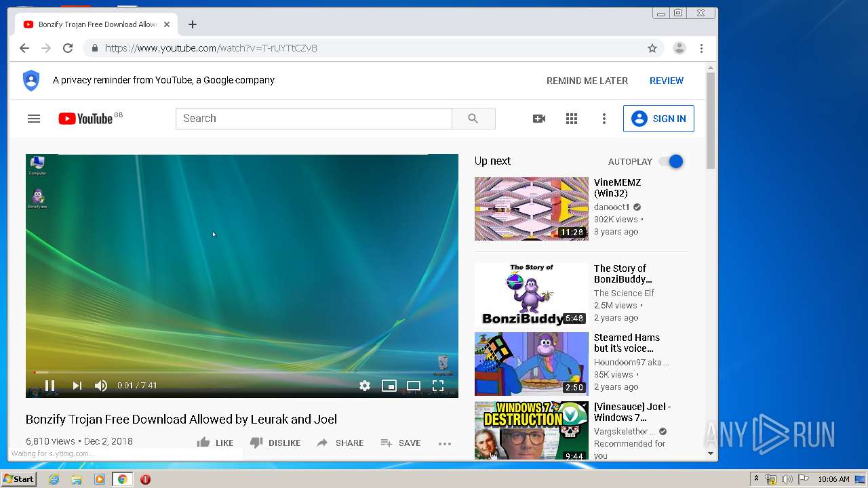The width and height of the screenshot is (868, 488).
Task: Save the video to a playlist
Action: [401, 443]
